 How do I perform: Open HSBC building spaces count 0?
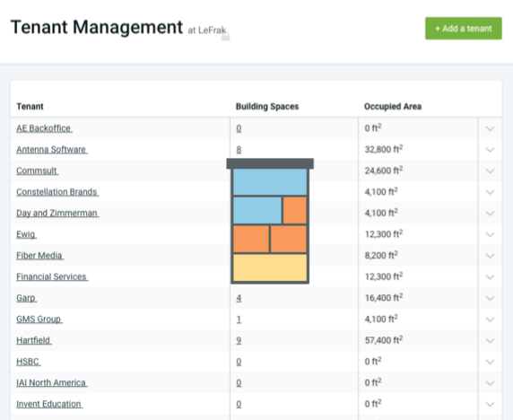point(239,362)
